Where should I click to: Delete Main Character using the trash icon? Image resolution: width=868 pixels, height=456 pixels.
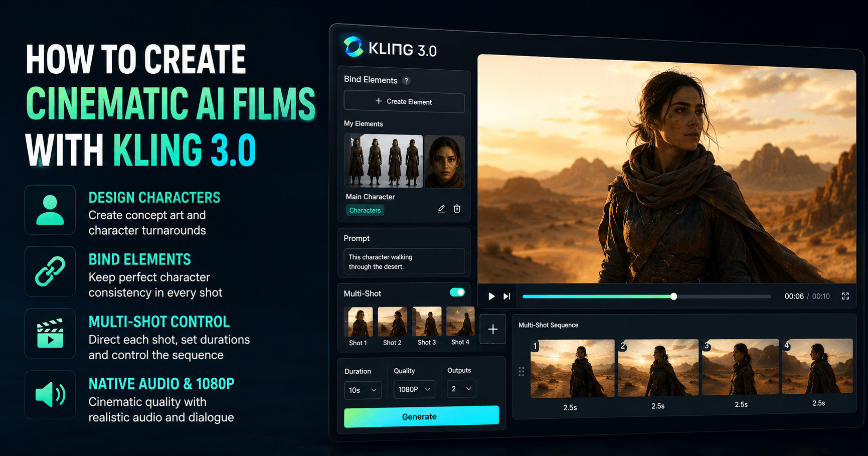[x=457, y=209]
